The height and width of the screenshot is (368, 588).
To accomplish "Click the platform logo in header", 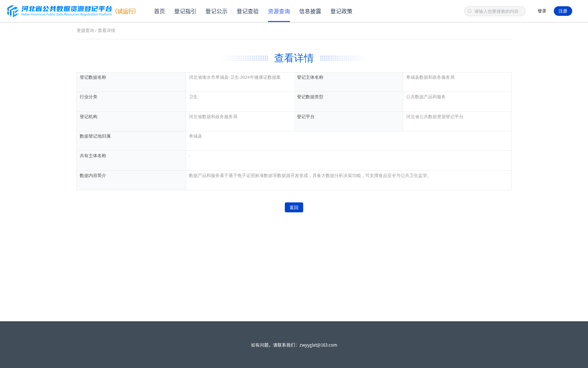I will point(60,11).
